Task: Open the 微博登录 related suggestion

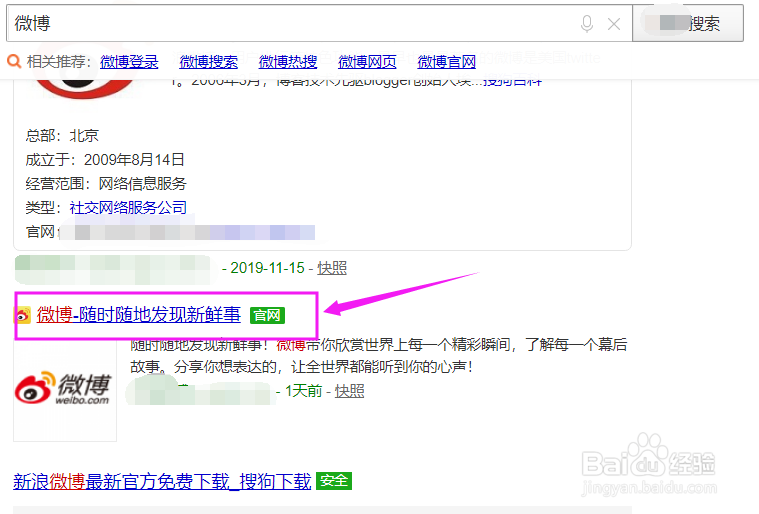Action: coord(129,62)
